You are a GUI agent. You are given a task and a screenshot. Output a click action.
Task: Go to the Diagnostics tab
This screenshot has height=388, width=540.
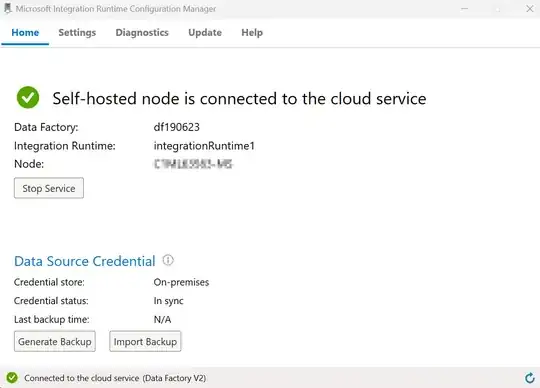pos(142,32)
